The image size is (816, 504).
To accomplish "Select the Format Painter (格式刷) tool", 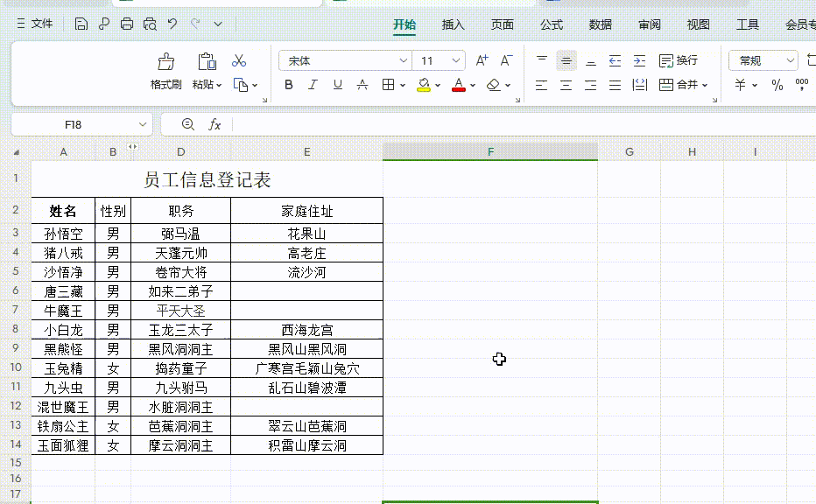I will [x=166, y=72].
